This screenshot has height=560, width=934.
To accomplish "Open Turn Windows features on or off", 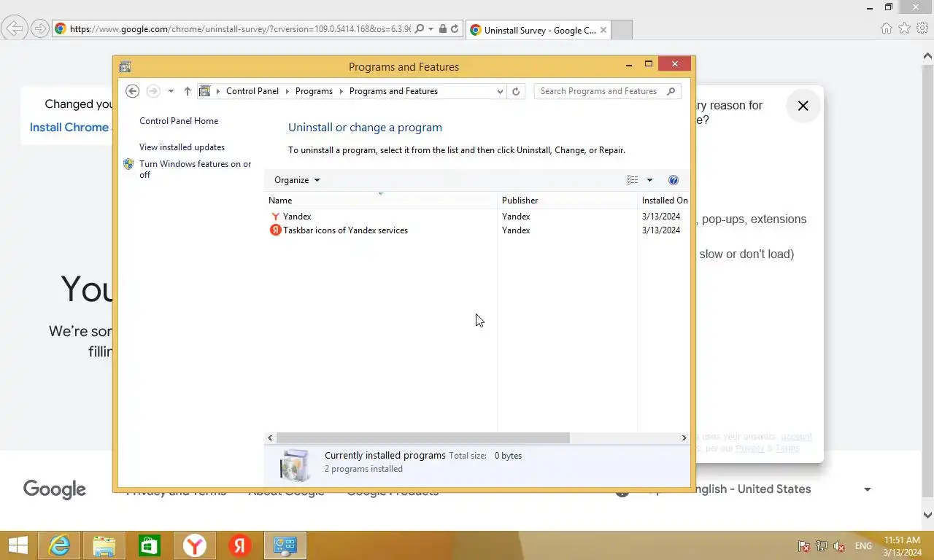I will pos(196,169).
